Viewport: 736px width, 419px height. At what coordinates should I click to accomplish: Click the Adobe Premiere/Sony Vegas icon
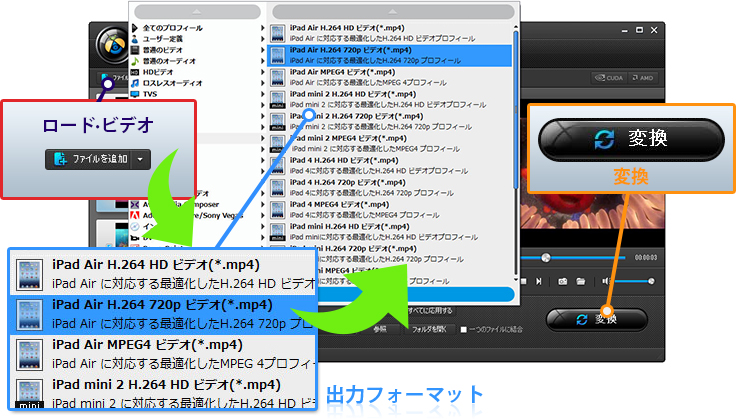pos(135,216)
